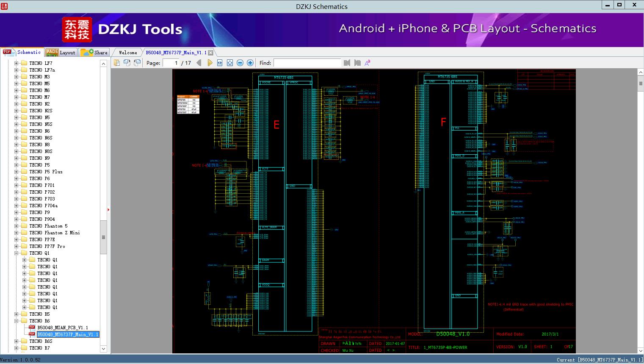Zoom out of the schematic
Screen dimensions: 644x364
pyautogui.click(x=240, y=63)
